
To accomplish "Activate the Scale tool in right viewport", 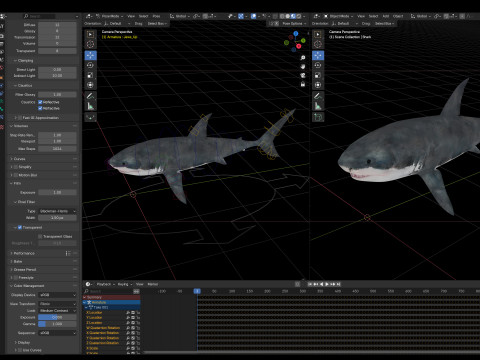I will (318, 75).
